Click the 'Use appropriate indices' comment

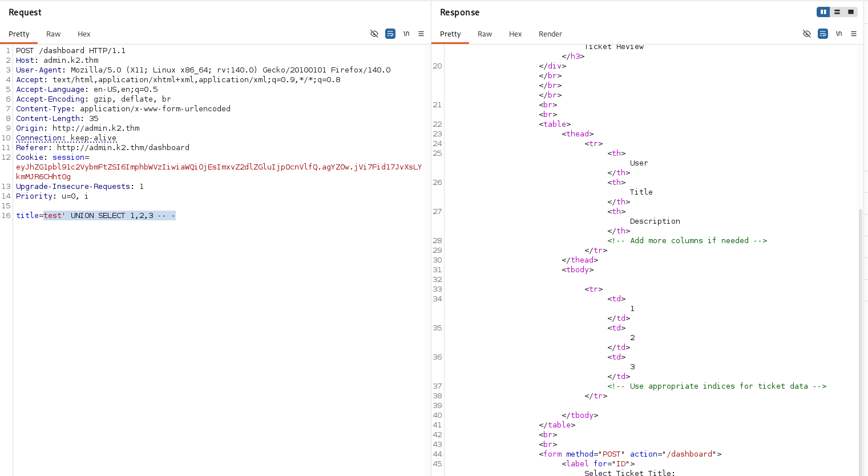[717, 386]
